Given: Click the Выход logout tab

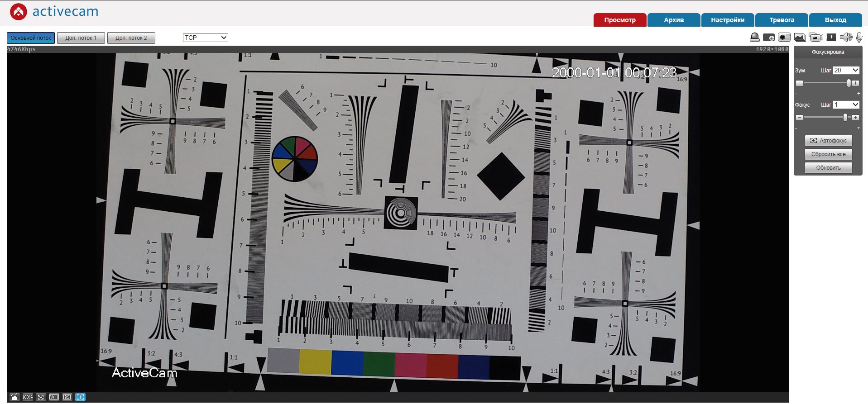Looking at the screenshot, I should click(835, 20).
